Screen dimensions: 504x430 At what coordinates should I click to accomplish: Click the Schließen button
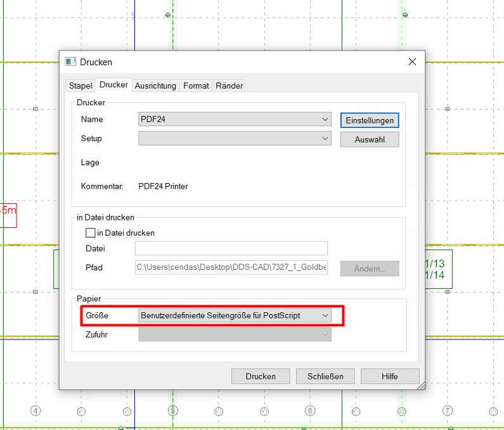tap(325, 376)
